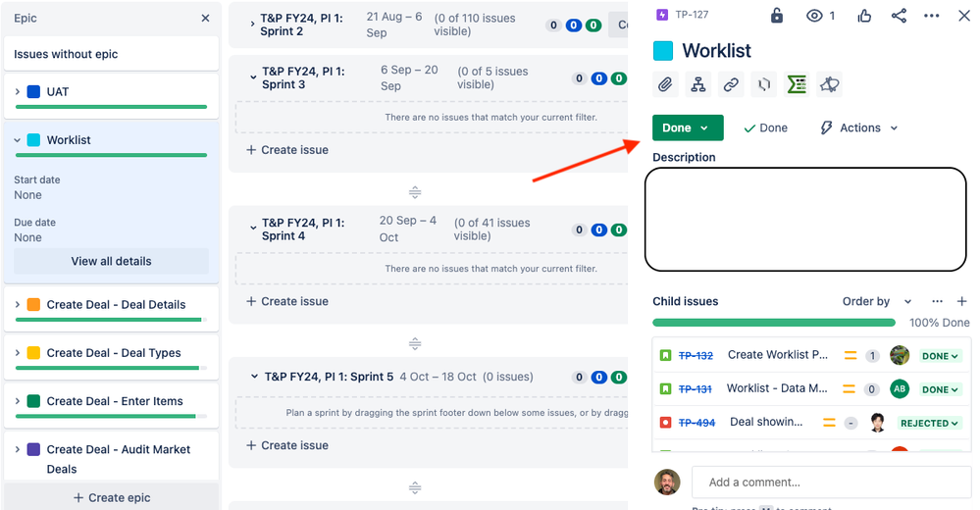Click the refresh-style icon beside link icon
980x510 pixels.
click(764, 84)
